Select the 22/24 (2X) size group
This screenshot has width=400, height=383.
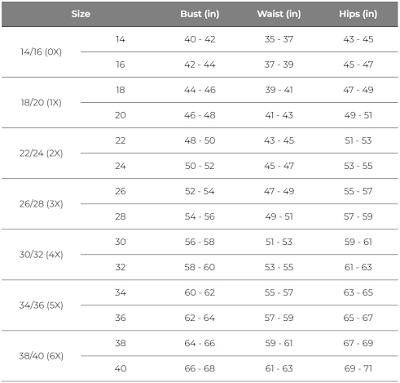coord(41,153)
